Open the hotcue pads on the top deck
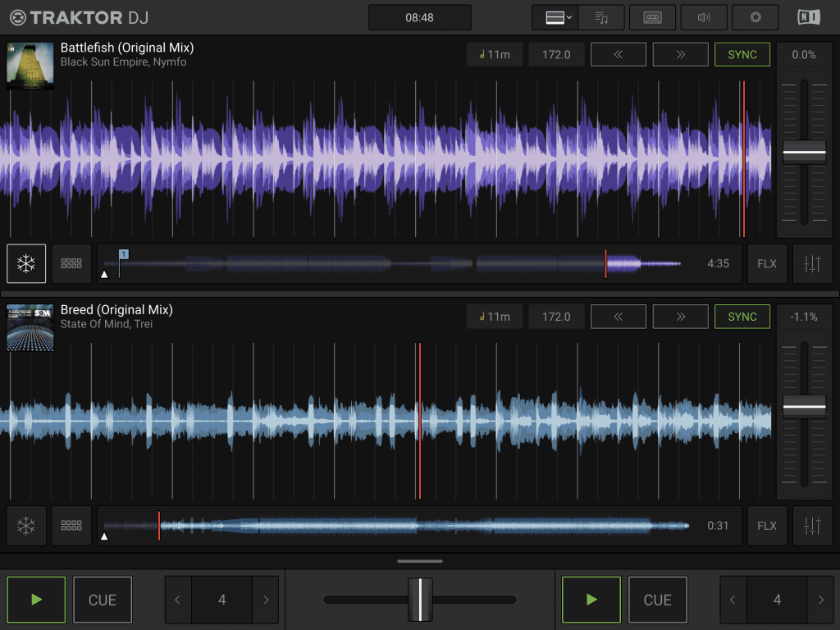This screenshot has height=630, width=840. [x=71, y=263]
